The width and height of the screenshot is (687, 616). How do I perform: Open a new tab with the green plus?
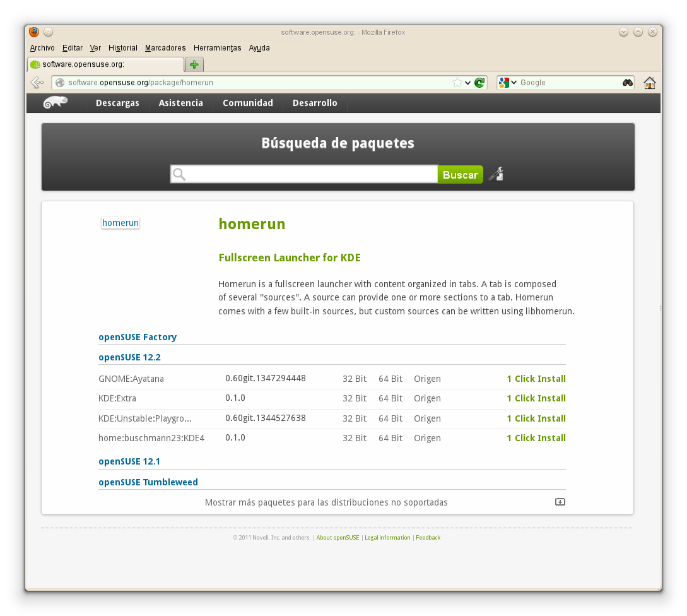(x=194, y=64)
